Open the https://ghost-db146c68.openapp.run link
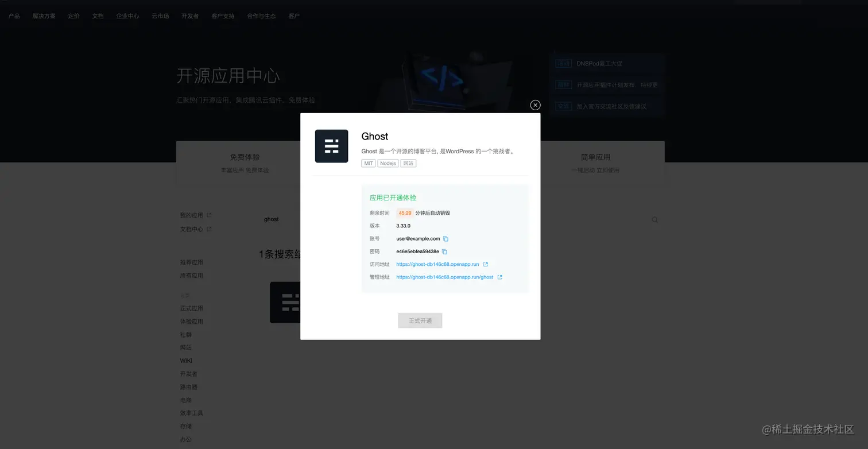This screenshot has height=449, width=868. tap(437, 264)
